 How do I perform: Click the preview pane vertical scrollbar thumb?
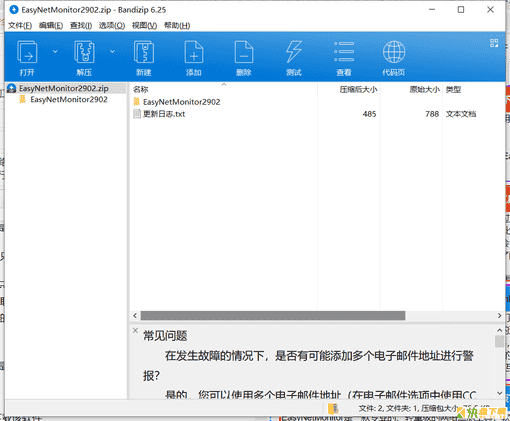click(x=499, y=342)
